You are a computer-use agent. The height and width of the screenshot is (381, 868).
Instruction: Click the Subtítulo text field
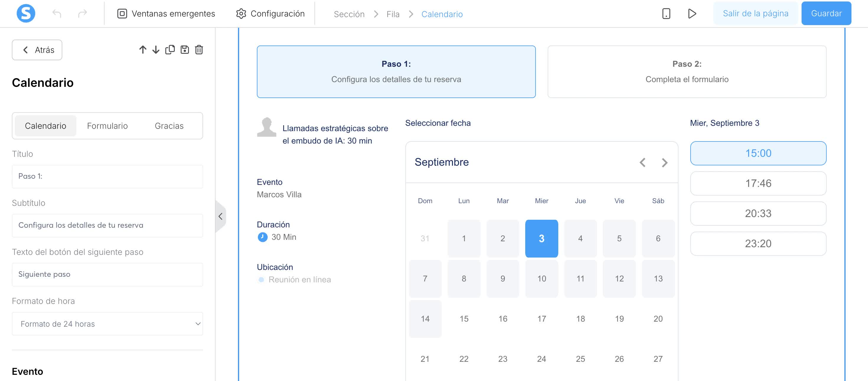[x=107, y=225]
